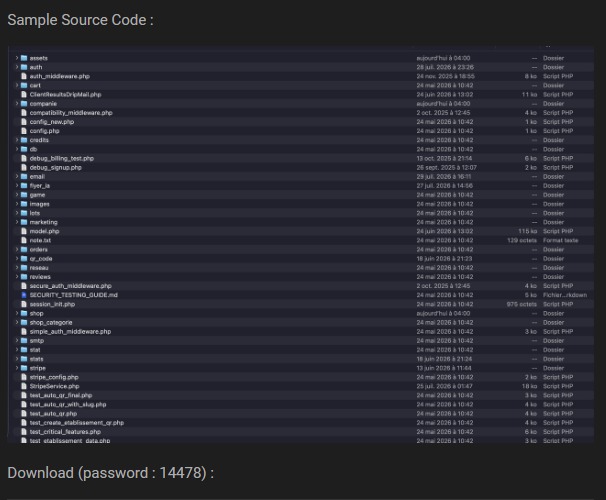The width and height of the screenshot is (606, 500).
Task: Select the test_etablissement_data.php file name
Action: [70, 440]
